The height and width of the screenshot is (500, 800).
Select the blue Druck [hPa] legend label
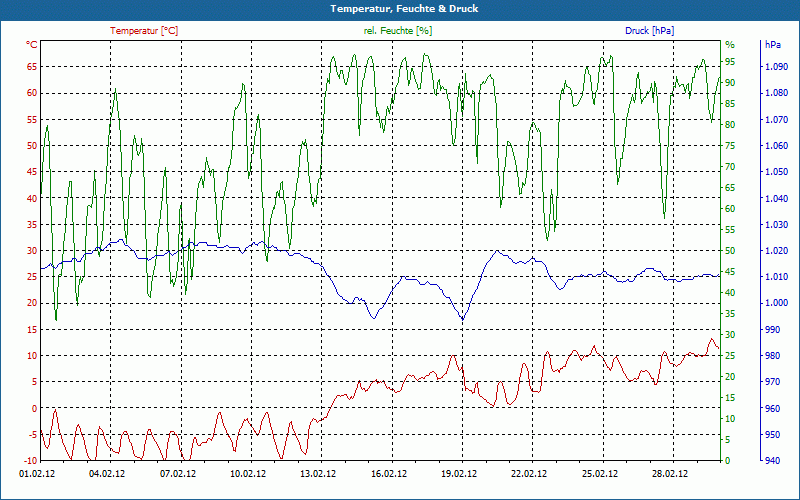pyautogui.click(x=649, y=31)
